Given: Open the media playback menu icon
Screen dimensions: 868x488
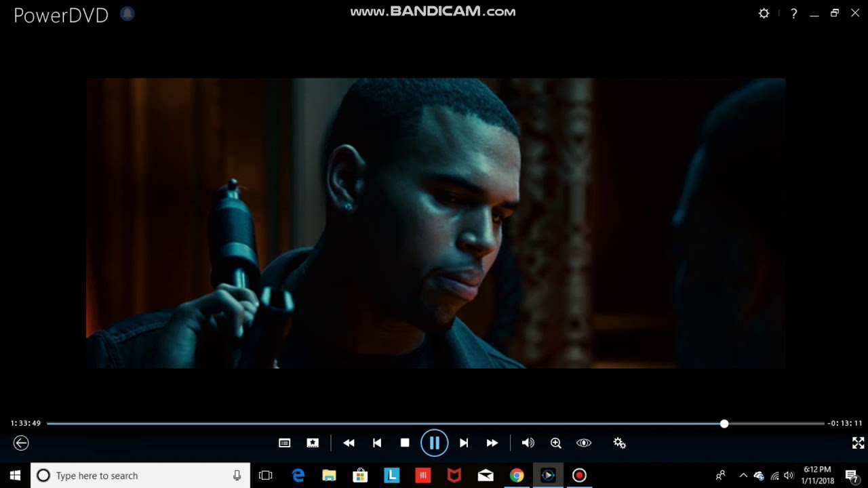Looking at the screenshot, I should click(285, 443).
